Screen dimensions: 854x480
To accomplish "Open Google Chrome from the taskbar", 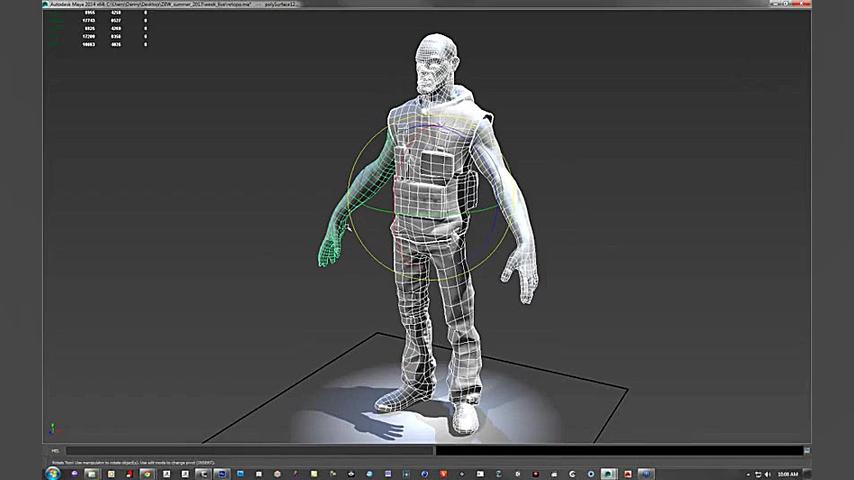I will 147,474.
